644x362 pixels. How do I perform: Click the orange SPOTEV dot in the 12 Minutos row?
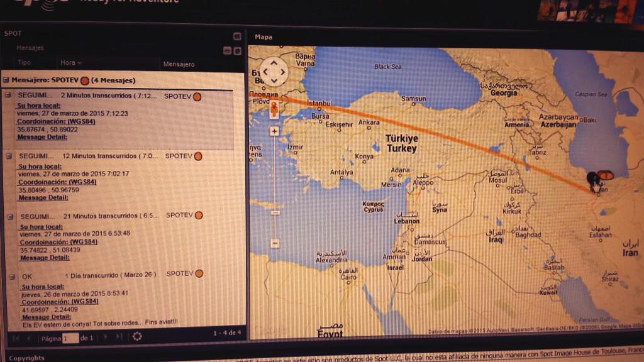tap(198, 156)
